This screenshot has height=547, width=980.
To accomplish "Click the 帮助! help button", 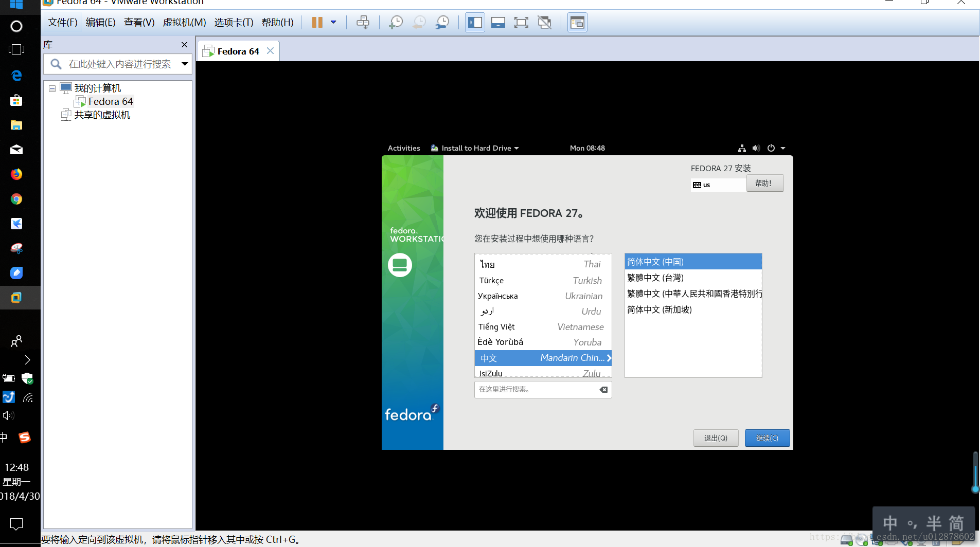I will (x=765, y=183).
